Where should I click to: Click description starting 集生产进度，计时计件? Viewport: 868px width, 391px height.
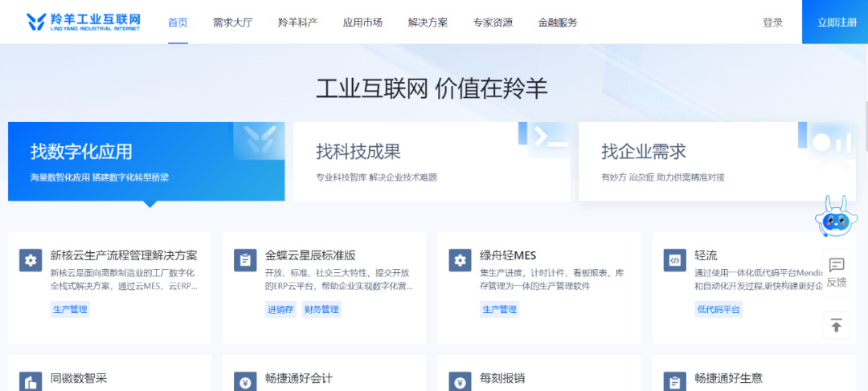coord(552,280)
